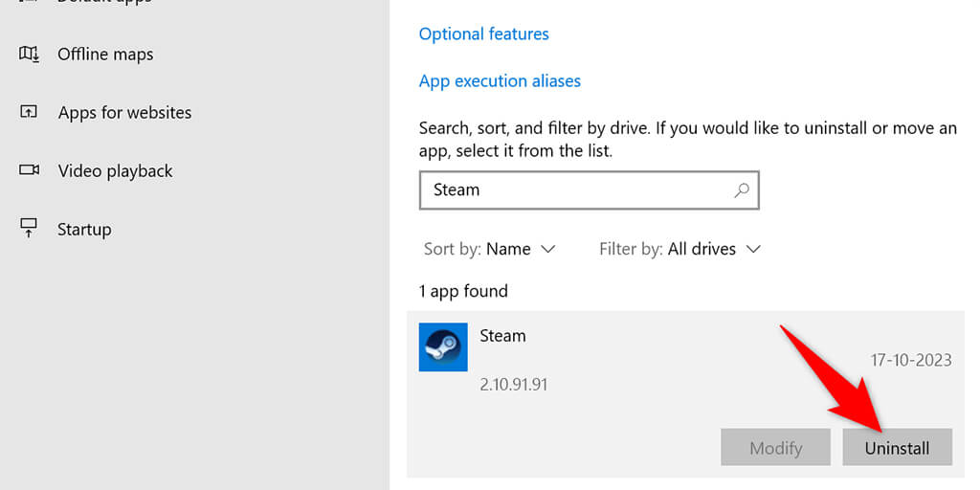Open the Offline maps settings page
980x490 pixels.
coord(105,55)
